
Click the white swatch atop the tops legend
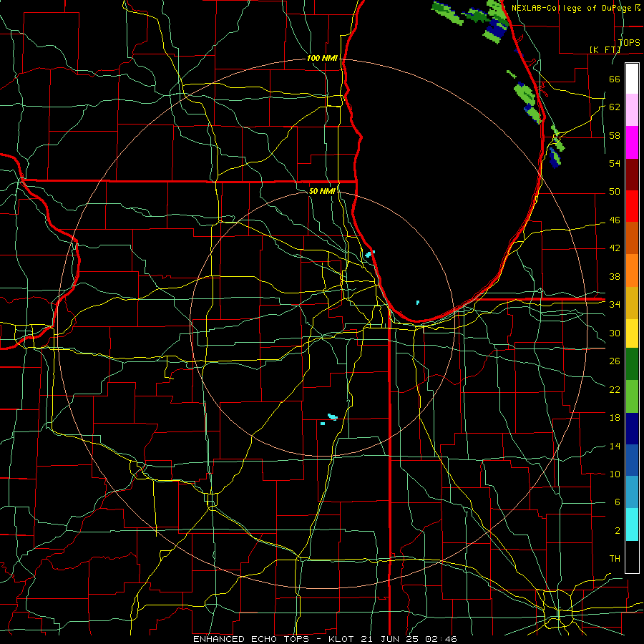632,79
